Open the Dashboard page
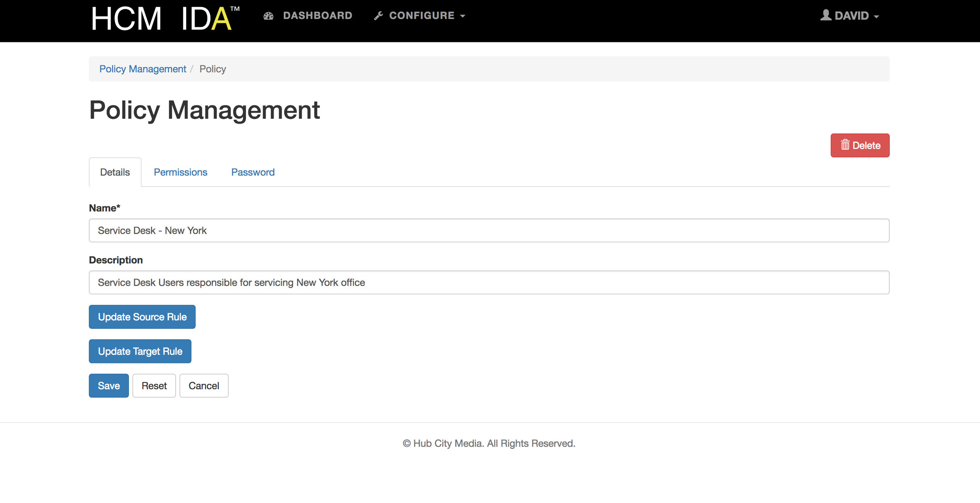This screenshot has width=980, height=503. pos(308,16)
